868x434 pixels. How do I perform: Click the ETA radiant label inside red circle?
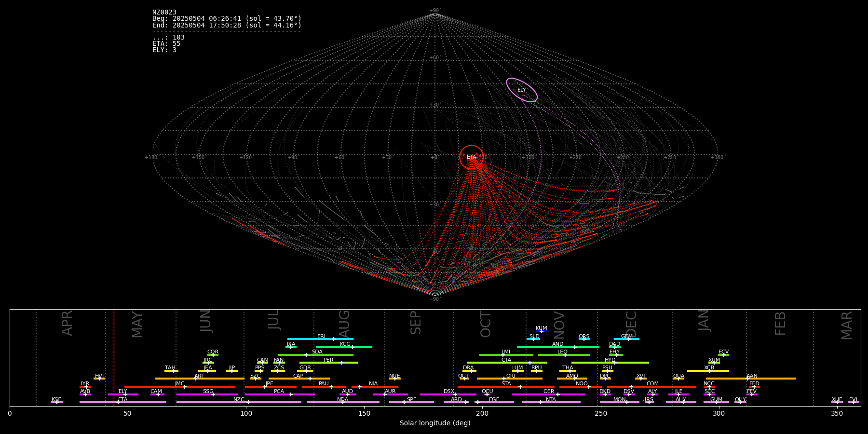point(471,157)
